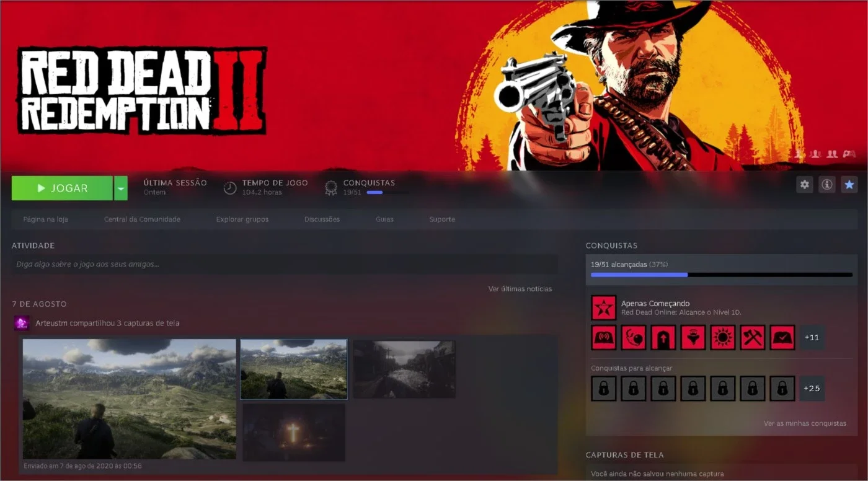Click the clock icon beside Tempo de Jogo
This screenshot has width=868, height=481.
click(230, 188)
